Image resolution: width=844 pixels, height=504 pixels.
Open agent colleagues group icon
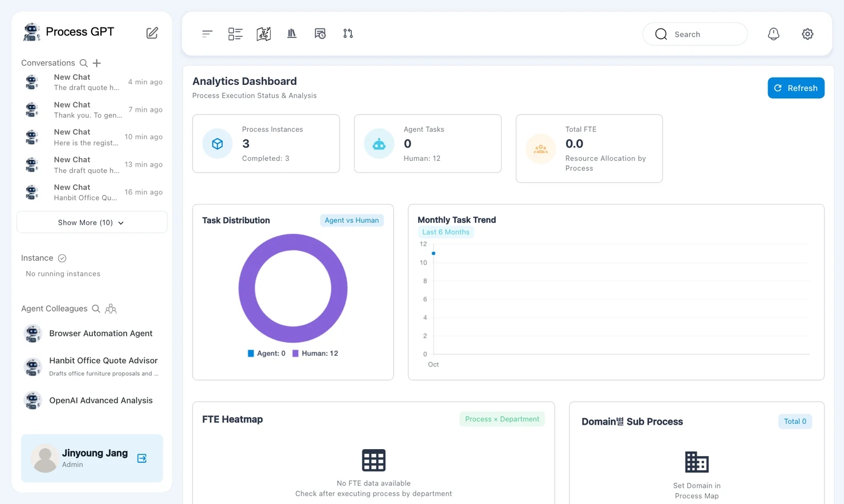[x=111, y=308]
